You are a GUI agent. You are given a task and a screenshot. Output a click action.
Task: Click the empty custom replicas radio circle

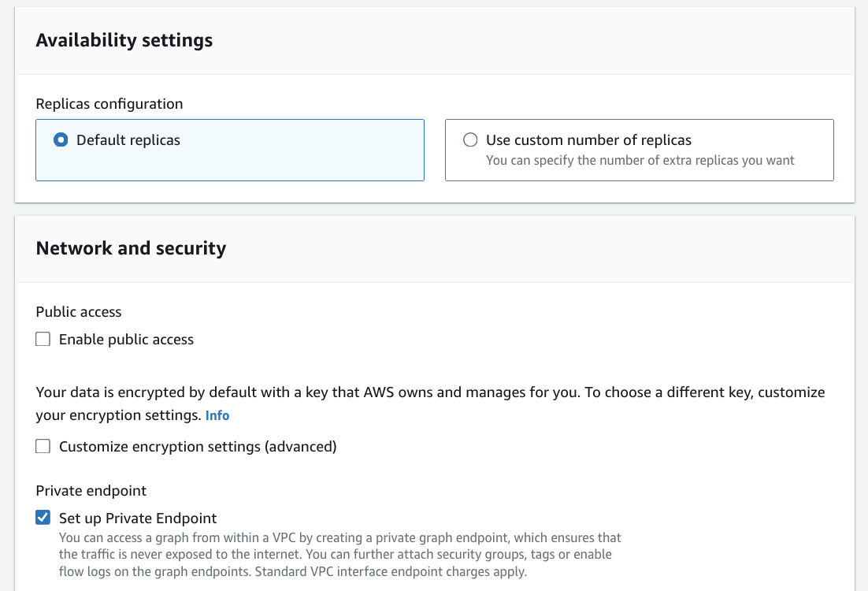(470, 139)
